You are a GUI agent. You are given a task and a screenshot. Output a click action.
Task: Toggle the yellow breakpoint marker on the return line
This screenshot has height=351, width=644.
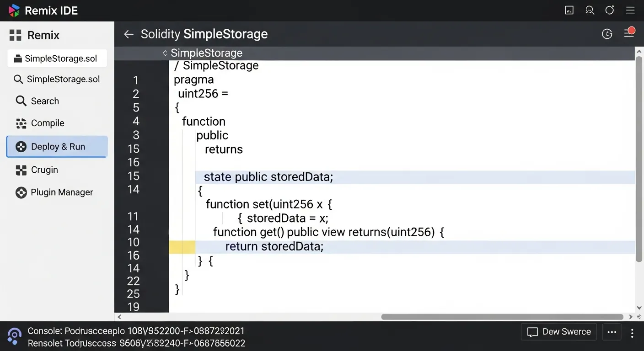182,246
